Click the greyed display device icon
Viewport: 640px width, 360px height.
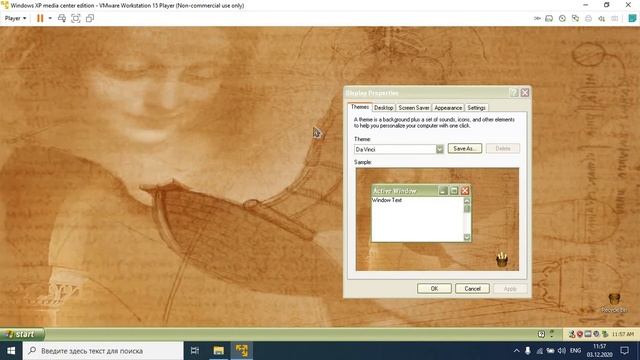[614, 18]
